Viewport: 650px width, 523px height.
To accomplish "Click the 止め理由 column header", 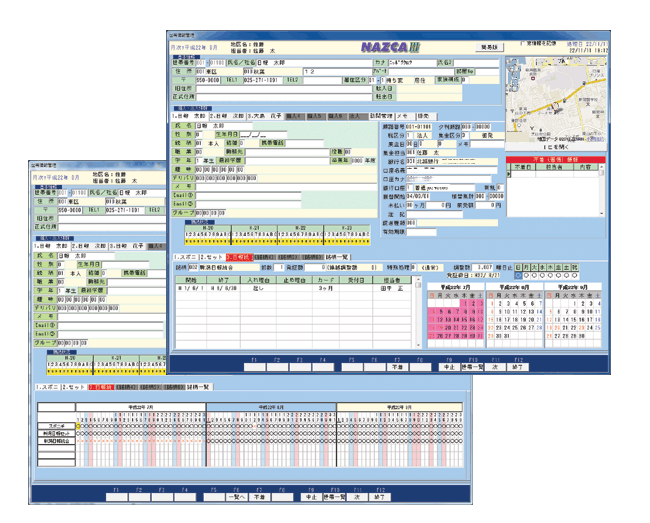I will point(294,280).
